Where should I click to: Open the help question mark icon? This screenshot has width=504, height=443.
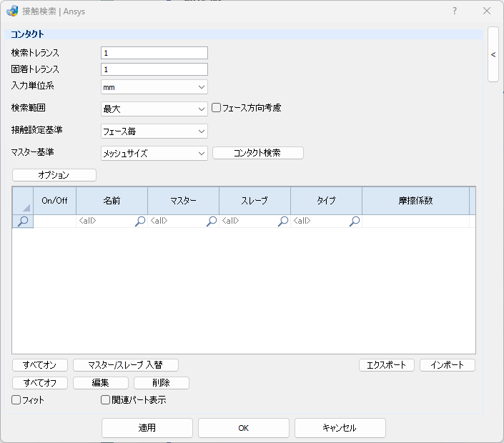454,11
